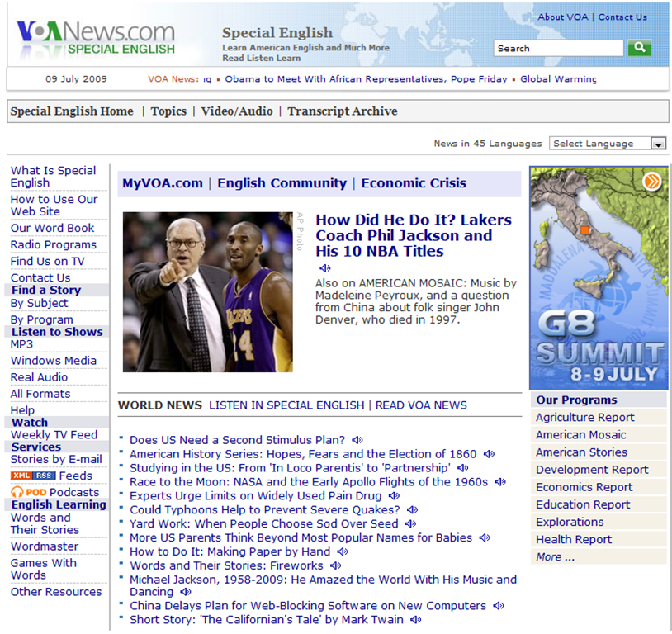
Task: Click the green search magnifier button
Action: (x=640, y=48)
